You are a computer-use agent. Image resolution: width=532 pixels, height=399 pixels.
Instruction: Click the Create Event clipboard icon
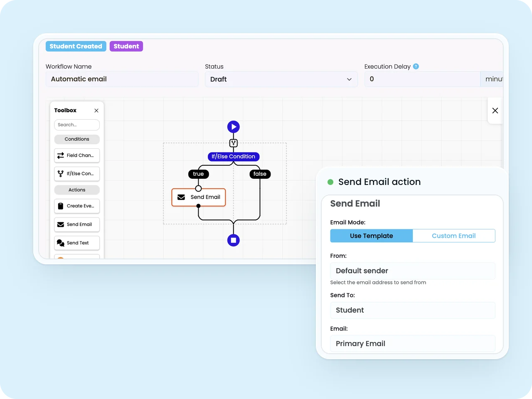(61, 206)
